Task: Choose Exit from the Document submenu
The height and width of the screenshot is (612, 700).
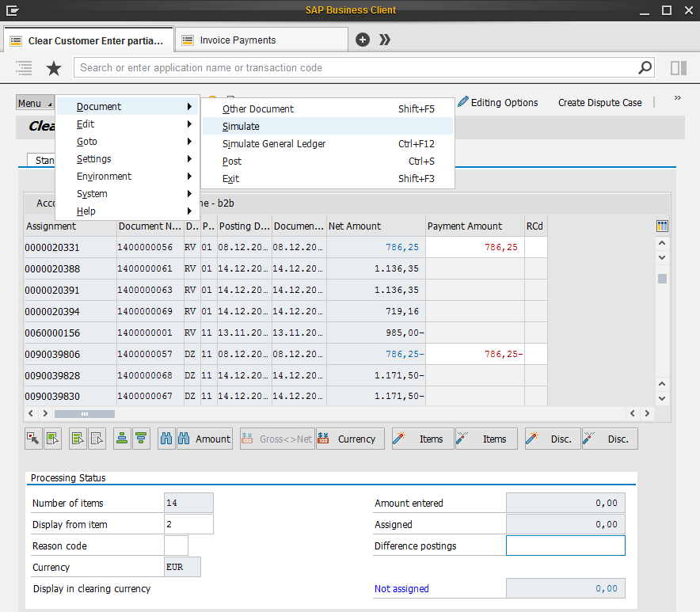Action: (328, 179)
